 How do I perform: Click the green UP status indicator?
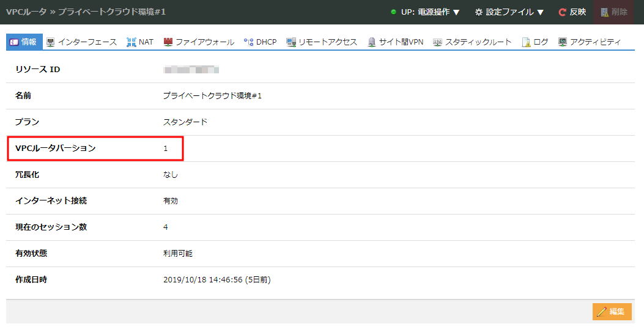[394, 12]
